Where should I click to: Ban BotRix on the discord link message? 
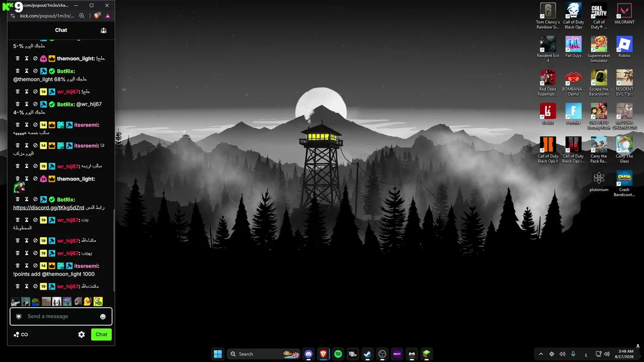point(35,200)
